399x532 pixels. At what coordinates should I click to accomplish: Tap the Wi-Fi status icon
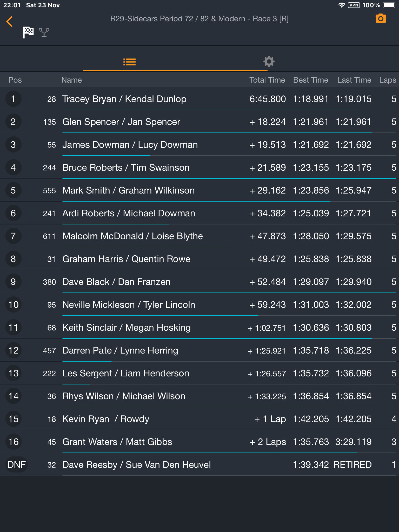click(x=342, y=5)
